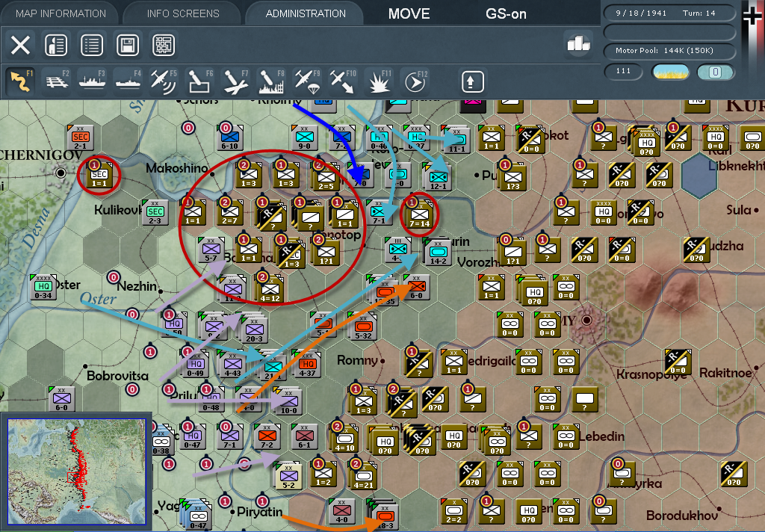Viewport: 765px width, 532px height.
Task: Select the F2 rail movement mode icon
Action: pos(57,81)
